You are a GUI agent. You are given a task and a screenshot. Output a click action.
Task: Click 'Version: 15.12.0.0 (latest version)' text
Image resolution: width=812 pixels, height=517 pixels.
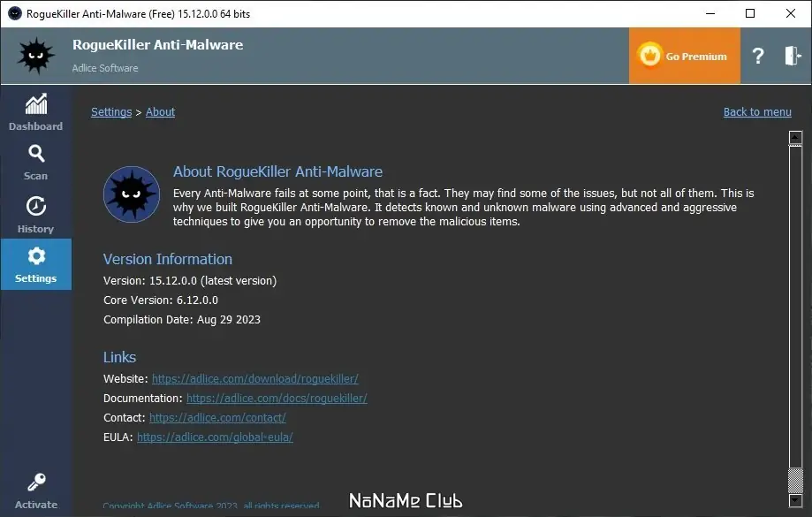click(x=190, y=281)
